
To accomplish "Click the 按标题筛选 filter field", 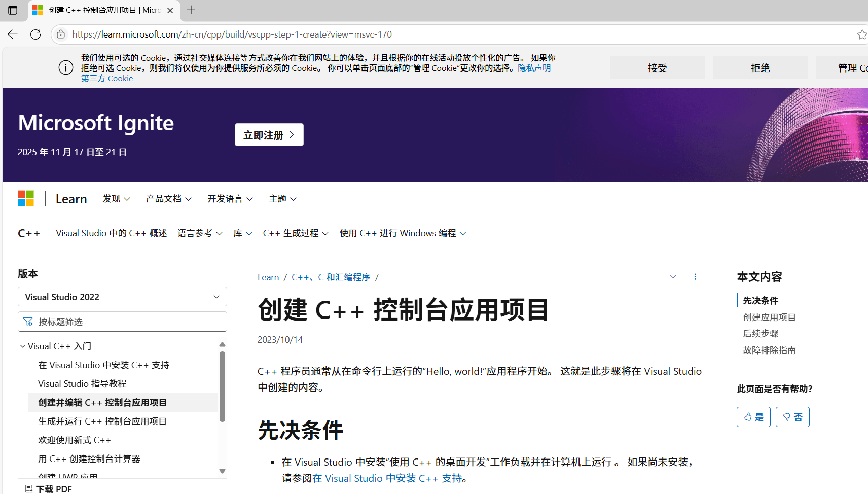I will (x=122, y=322).
